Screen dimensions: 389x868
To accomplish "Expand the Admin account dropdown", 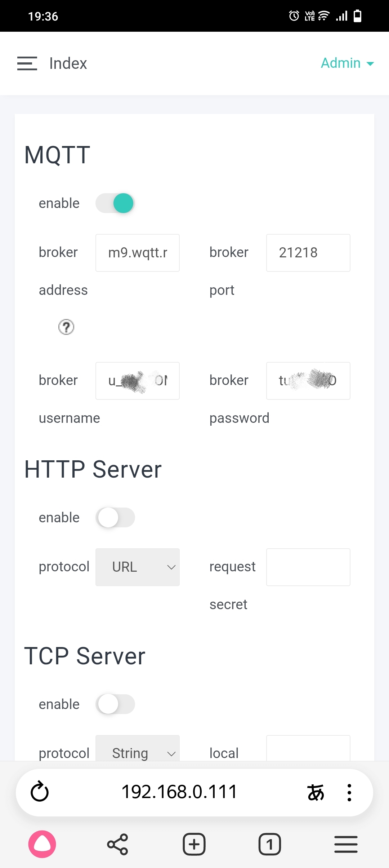I will click(347, 63).
